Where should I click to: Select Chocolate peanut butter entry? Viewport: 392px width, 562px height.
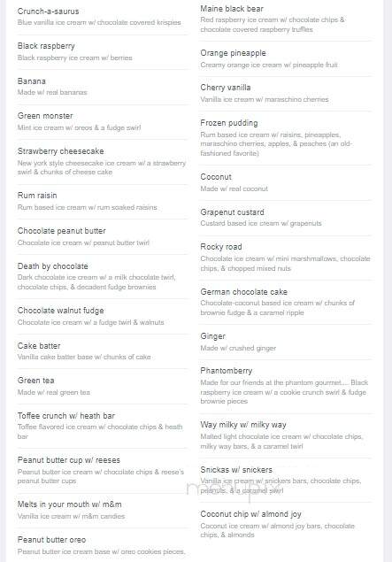click(x=62, y=230)
